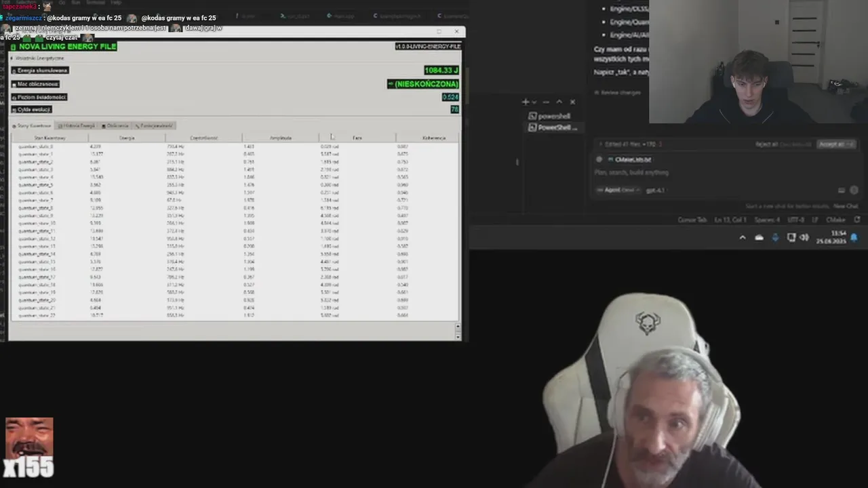868x488 pixels.
Task: Select the quantum_state_0 row
Action: [x=234, y=146]
